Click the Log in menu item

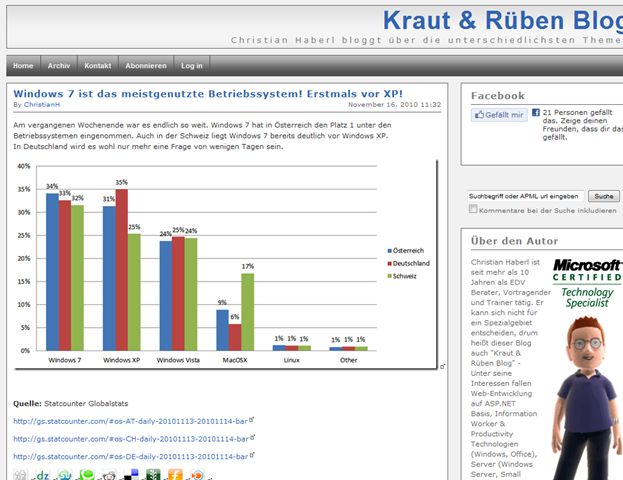point(192,66)
